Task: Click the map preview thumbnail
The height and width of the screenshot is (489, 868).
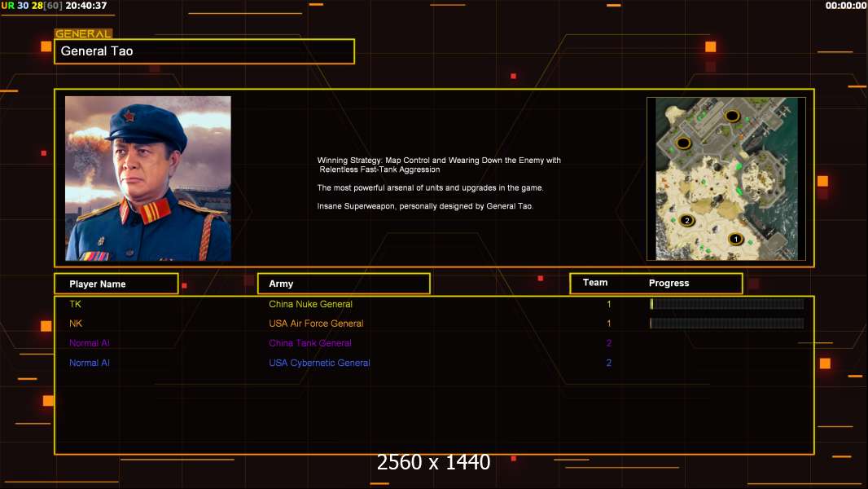Action: (726, 178)
